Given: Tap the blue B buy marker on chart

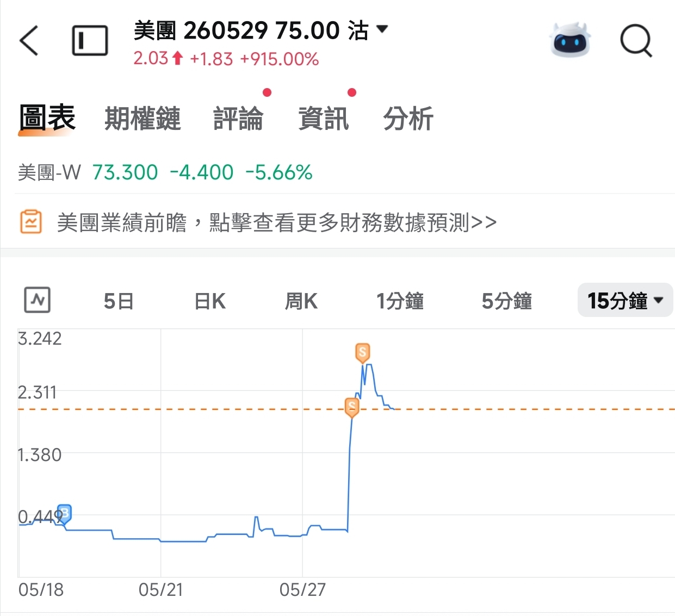Looking at the screenshot, I should pyautogui.click(x=64, y=513).
